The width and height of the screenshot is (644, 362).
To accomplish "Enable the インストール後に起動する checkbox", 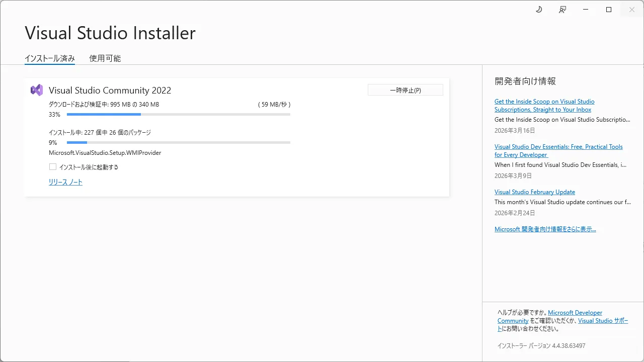I will [53, 166].
